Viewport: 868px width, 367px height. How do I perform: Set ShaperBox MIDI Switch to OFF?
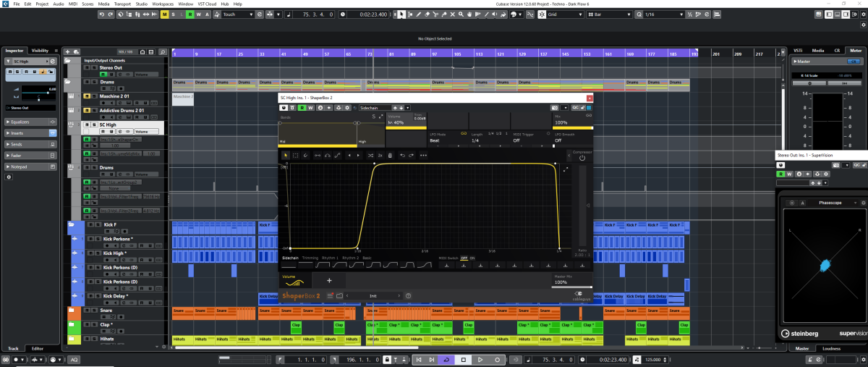464,258
